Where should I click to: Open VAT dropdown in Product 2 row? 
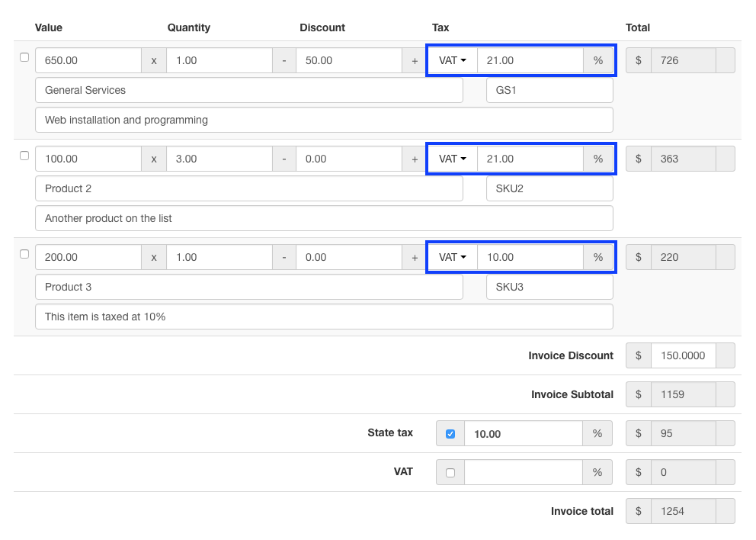click(x=452, y=159)
